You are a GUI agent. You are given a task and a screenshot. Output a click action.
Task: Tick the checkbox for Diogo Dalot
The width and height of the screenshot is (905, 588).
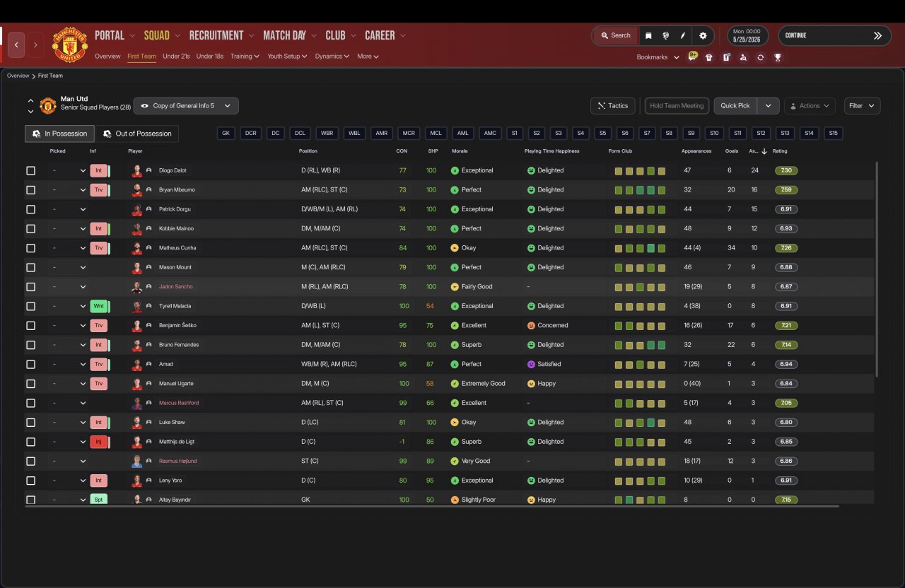pyautogui.click(x=30, y=170)
